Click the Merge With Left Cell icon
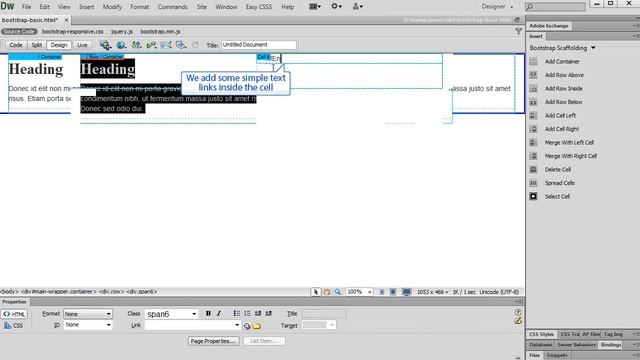The width and height of the screenshot is (640, 360). point(533,142)
